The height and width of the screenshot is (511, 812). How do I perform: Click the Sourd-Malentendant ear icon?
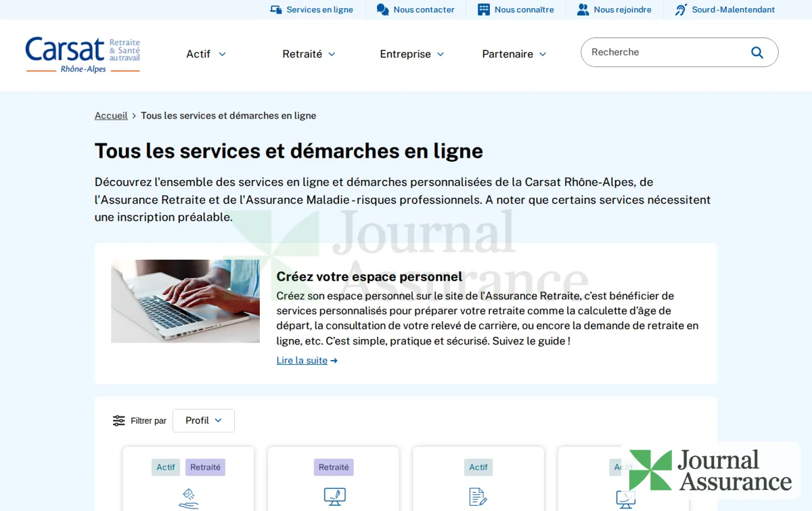(681, 9)
